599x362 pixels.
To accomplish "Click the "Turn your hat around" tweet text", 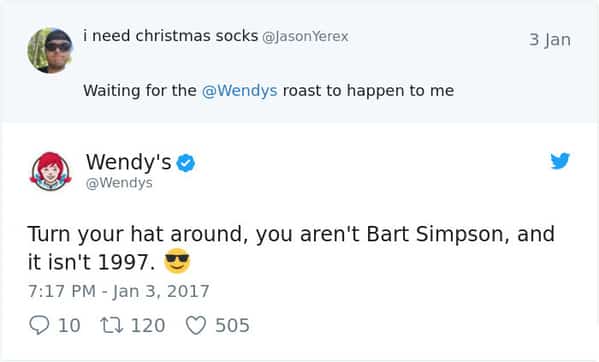I will click(x=290, y=248).
